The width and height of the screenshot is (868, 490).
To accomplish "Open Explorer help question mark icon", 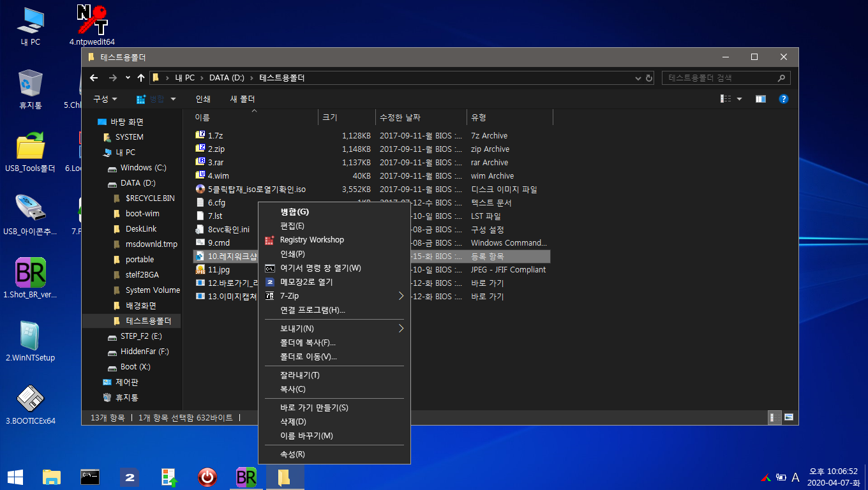I will click(784, 99).
